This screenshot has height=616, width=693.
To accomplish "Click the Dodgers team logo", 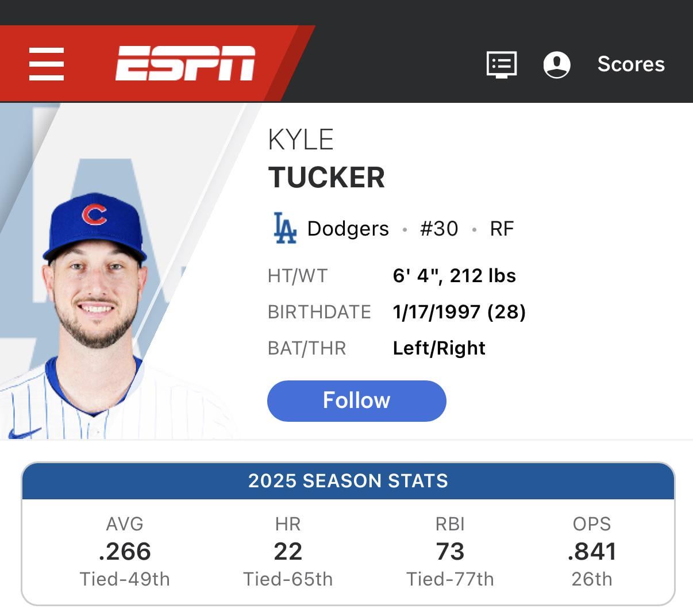I will click(x=284, y=229).
